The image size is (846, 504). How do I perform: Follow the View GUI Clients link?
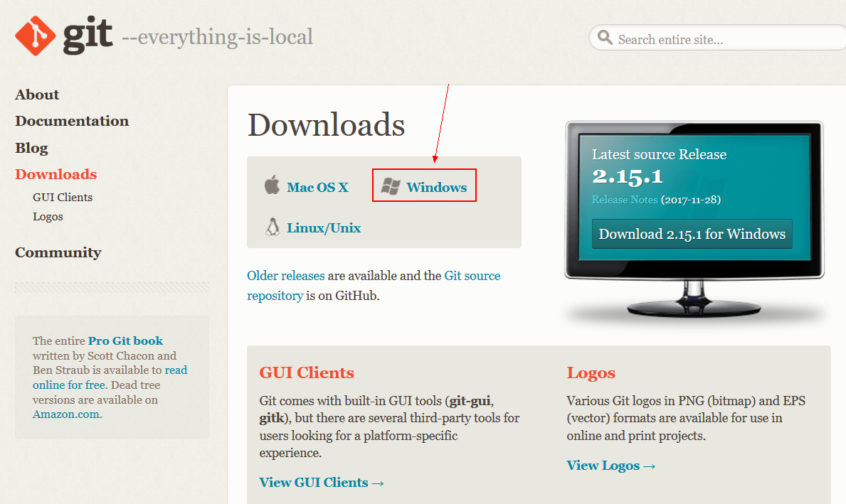click(x=322, y=483)
